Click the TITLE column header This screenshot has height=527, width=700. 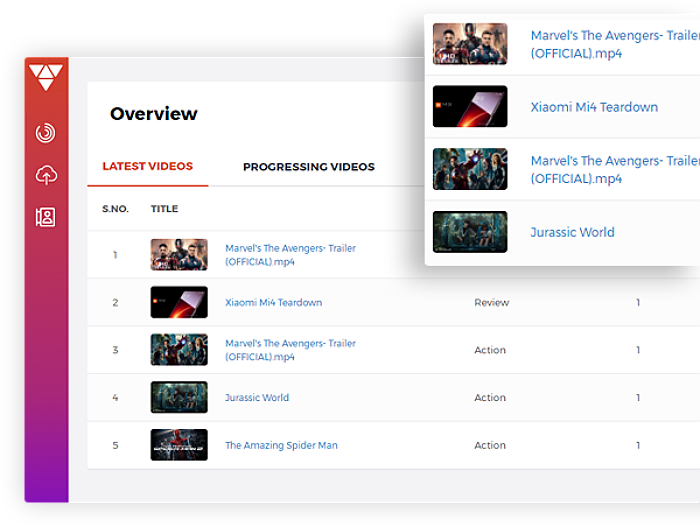(x=164, y=209)
